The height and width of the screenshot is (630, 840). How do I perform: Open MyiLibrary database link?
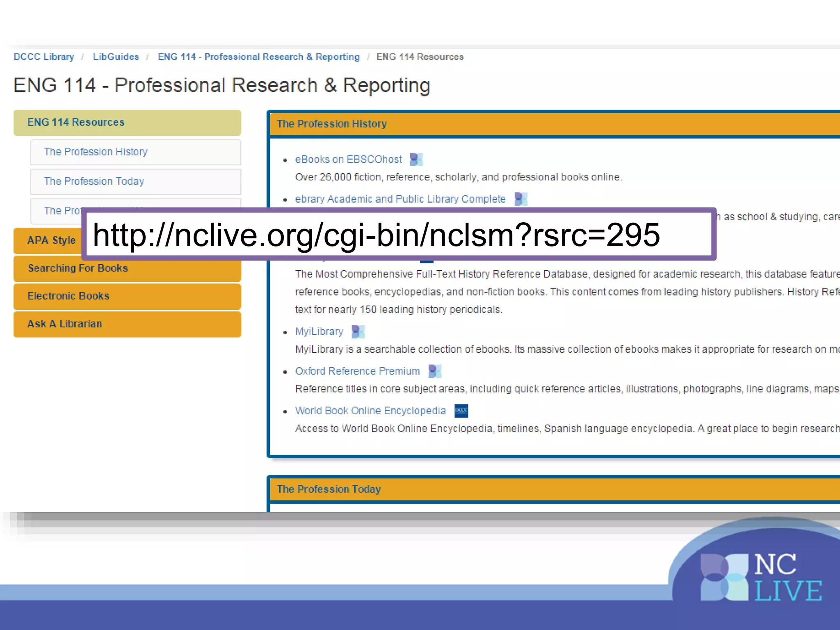click(319, 331)
